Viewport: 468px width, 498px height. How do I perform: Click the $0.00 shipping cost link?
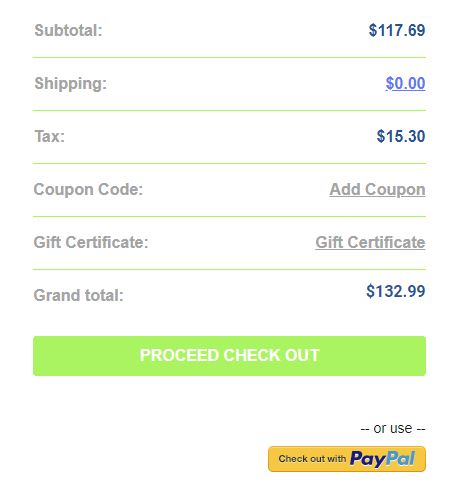(405, 83)
